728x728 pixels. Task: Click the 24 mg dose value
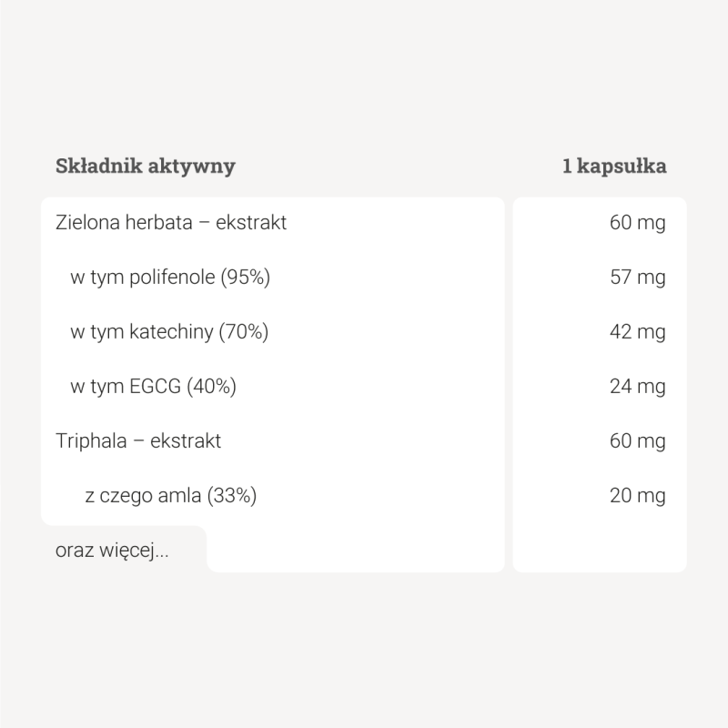tap(637, 387)
